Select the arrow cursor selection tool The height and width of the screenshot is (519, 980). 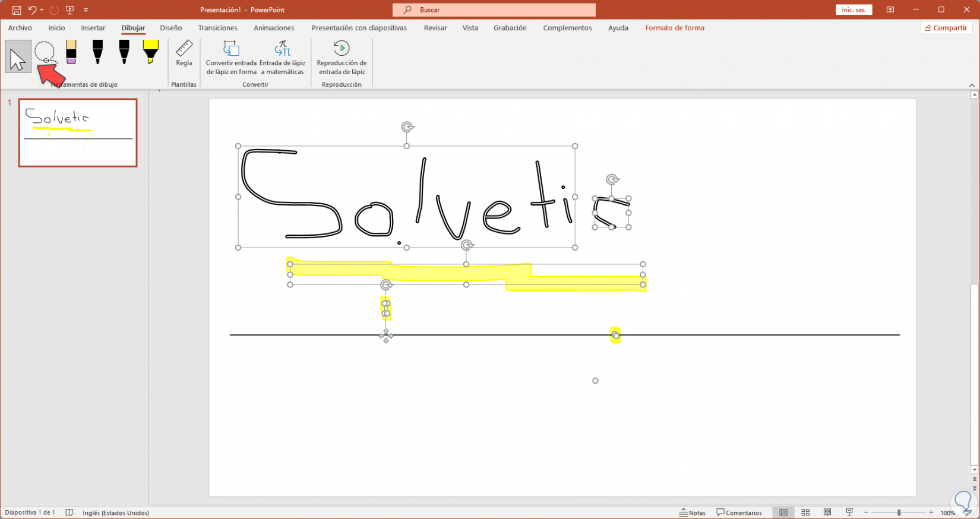pyautogui.click(x=18, y=56)
